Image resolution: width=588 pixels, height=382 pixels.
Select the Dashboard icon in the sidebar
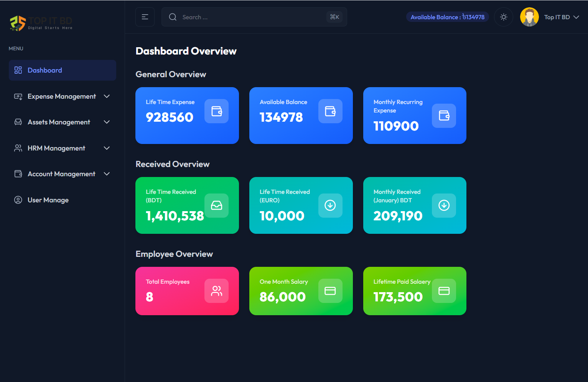click(18, 70)
